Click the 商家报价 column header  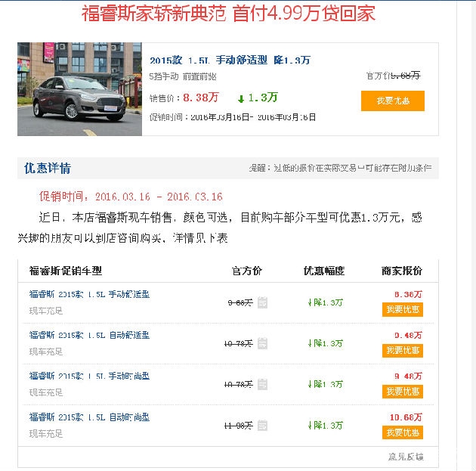[x=402, y=271]
